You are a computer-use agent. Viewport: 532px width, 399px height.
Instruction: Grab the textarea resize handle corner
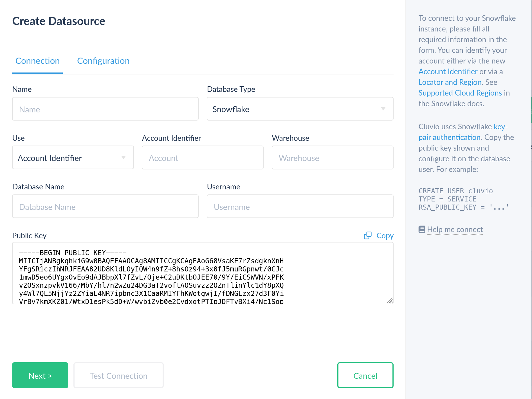[x=390, y=301]
